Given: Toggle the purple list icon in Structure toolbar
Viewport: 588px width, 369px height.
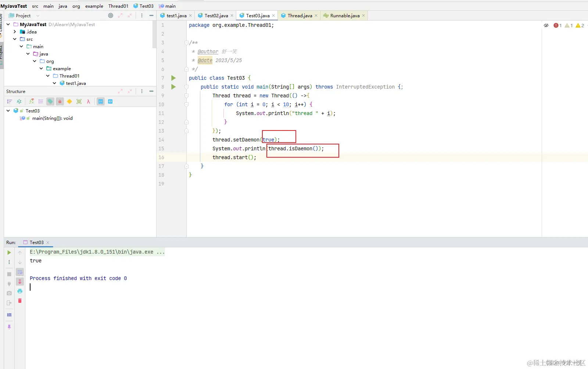Looking at the screenshot, I should (41, 101).
